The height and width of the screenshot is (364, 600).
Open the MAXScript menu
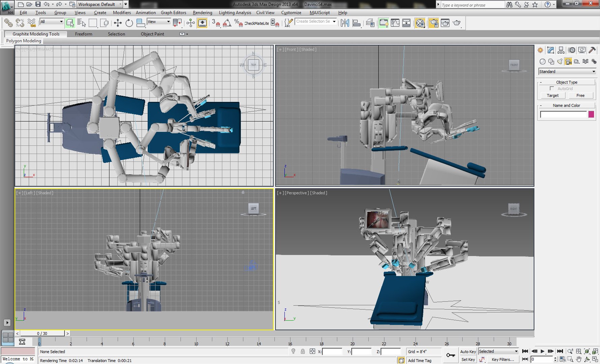coord(319,12)
